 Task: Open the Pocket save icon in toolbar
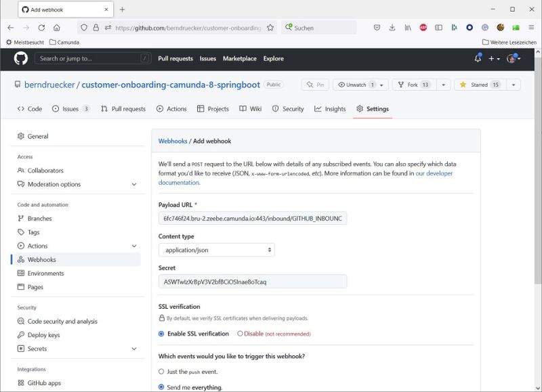coord(377,28)
